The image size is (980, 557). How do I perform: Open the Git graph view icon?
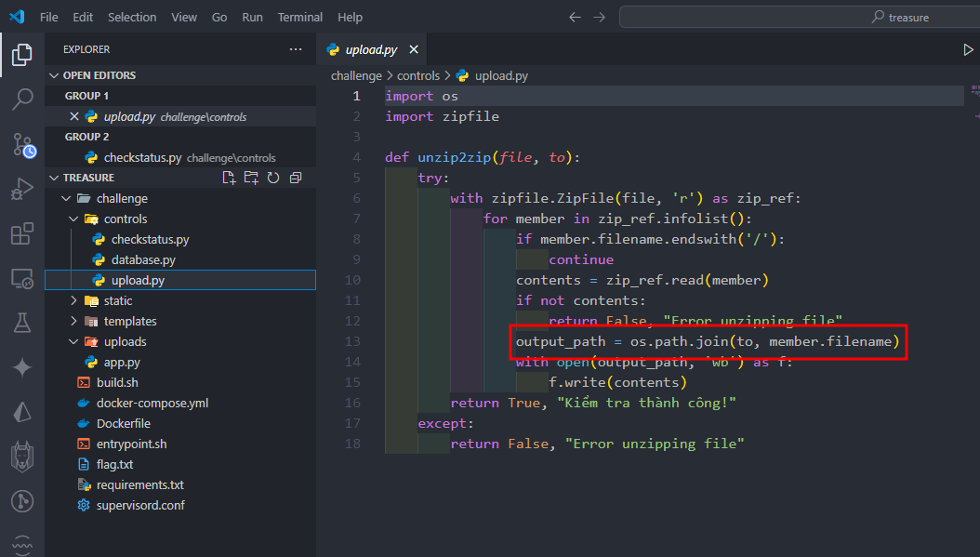point(22,501)
